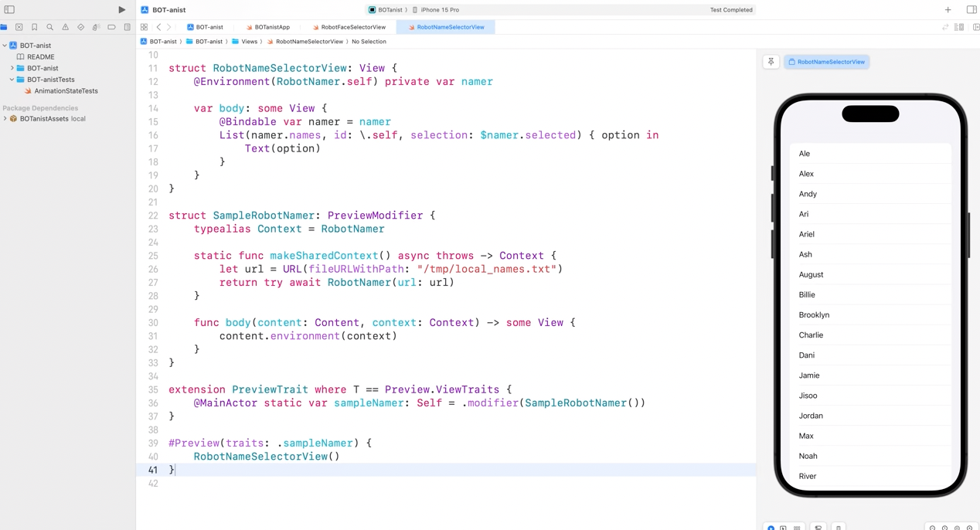Place cursor on "/tmp/local_names.txt" string

tap(487, 270)
